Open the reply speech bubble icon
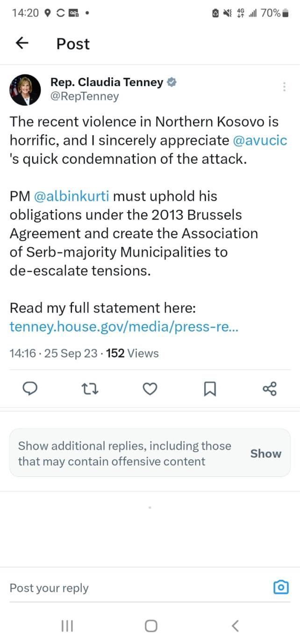Viewport: 300px width, 644px height. [x=30, y=388]
